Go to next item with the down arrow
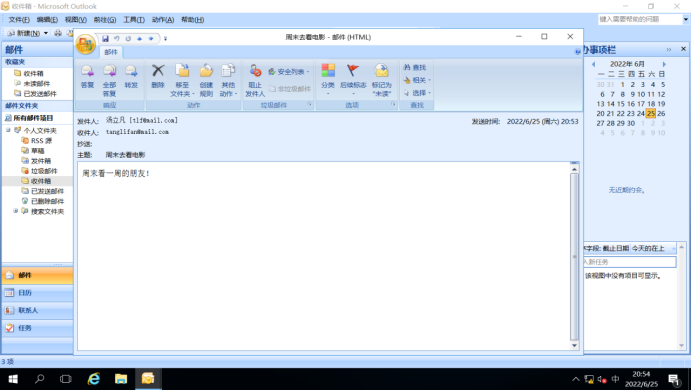Image resolution: width=691 pixels, height=390 pixels. 151,38
